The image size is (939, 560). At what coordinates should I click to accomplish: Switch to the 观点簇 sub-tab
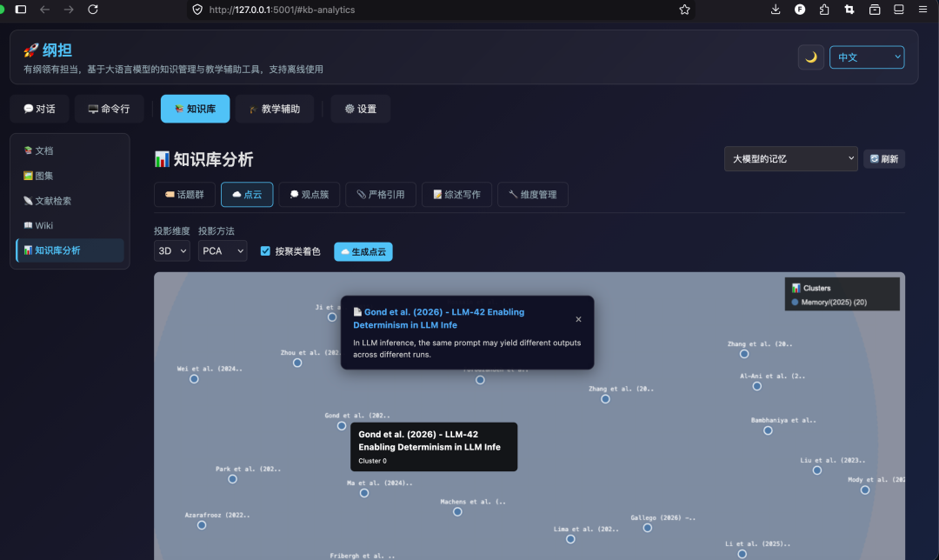[309, 195]
